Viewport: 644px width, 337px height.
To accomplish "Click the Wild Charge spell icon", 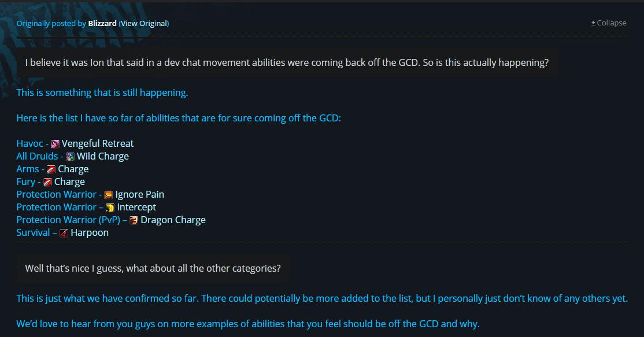I will click(x=70, y=157).
